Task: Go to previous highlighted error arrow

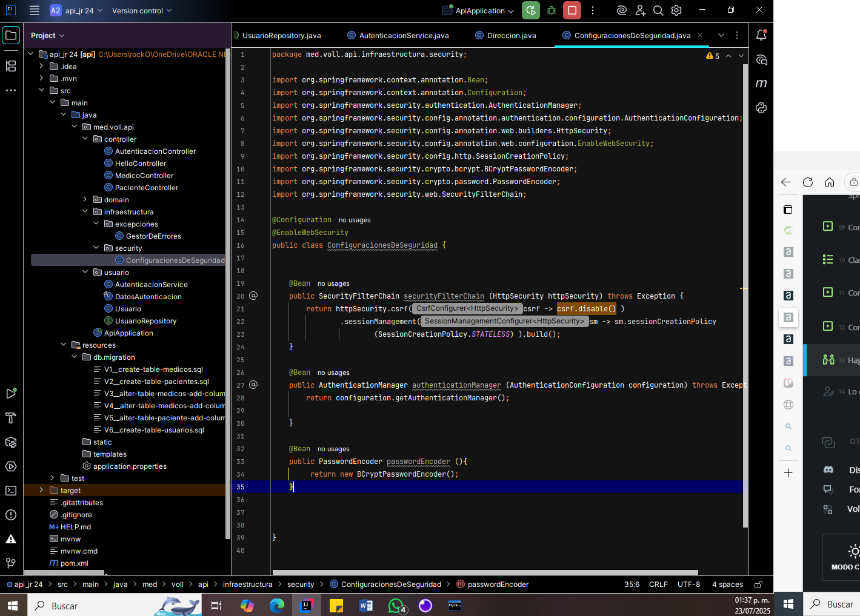Action: pyautogui.click(x=728, y=56)
